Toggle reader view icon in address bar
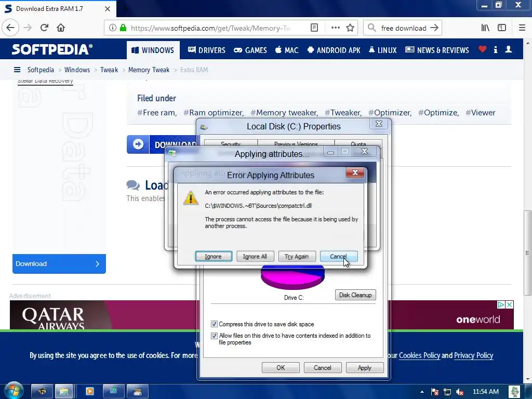 click(x=314, y=28)
